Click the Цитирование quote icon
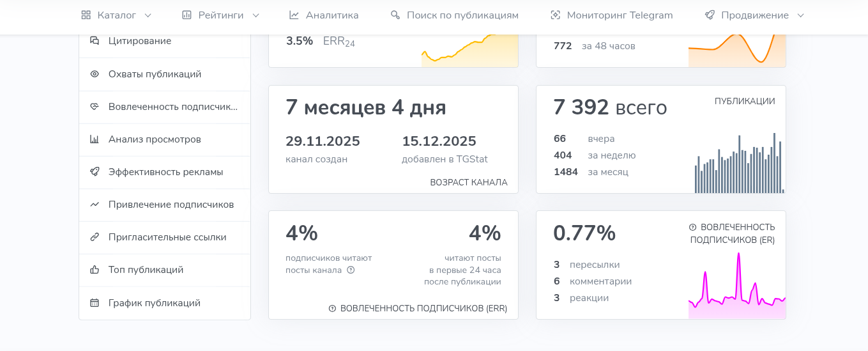Viewport: 868px width, 351px height. tap(95, 41)
